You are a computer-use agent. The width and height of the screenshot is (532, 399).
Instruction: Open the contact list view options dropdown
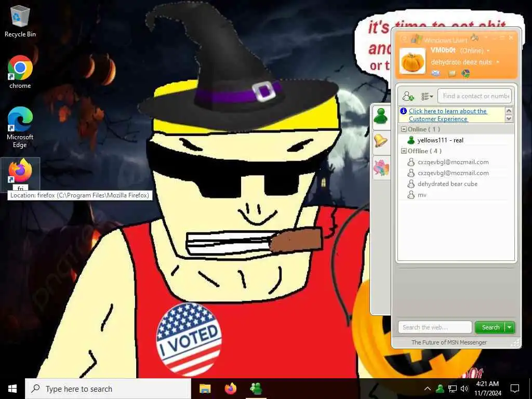(427, 97)
